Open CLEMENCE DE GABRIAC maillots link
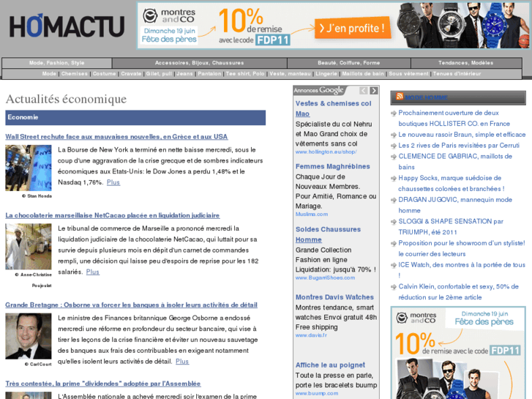 455,162
